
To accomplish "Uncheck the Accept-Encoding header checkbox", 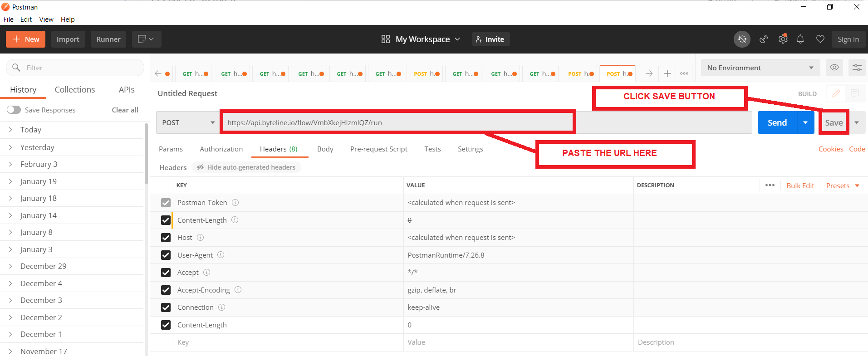I will 166,290.
